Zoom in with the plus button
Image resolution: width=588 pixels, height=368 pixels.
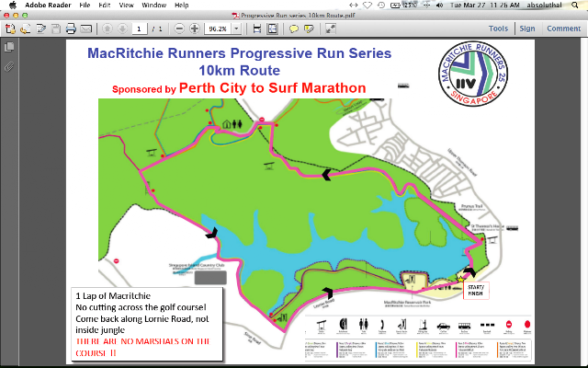(x=194, y=29)
